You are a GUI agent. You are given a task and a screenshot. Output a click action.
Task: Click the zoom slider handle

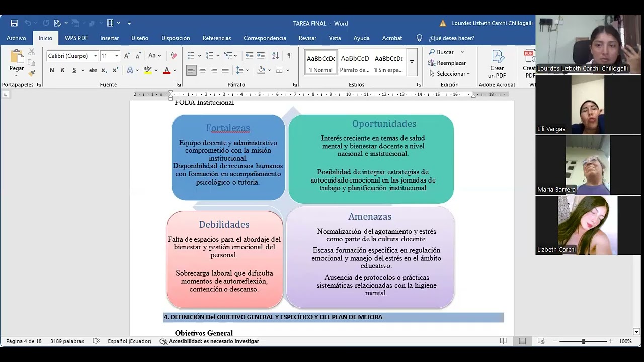pyautogui.click(x=583, y=341)
